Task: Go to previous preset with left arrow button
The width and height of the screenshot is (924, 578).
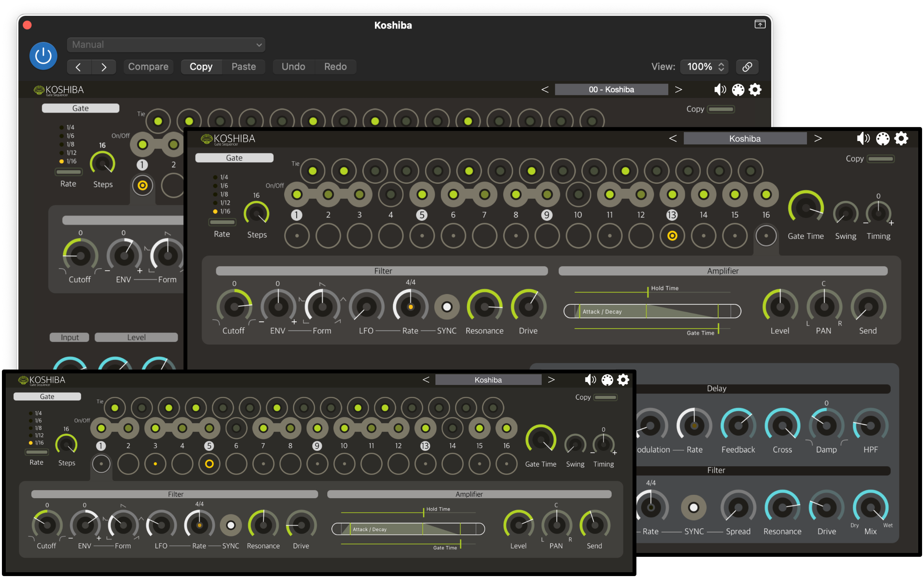Action: (x=79, y=67)
